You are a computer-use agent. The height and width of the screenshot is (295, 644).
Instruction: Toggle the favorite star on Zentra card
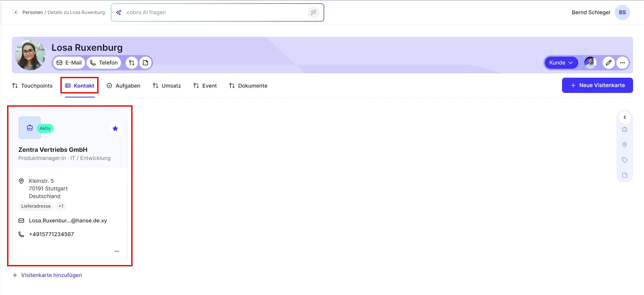(x=115, y=128)
